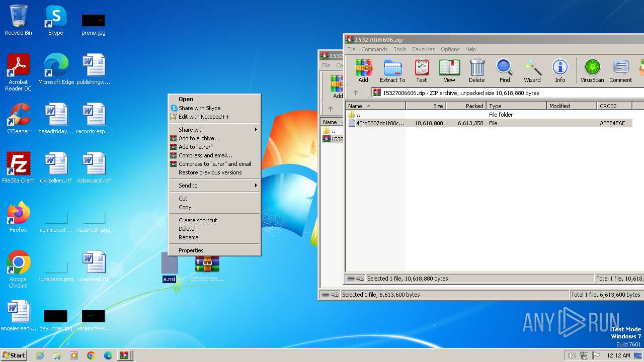Click the Delete trash can toolbar icon

pos(477,70)
